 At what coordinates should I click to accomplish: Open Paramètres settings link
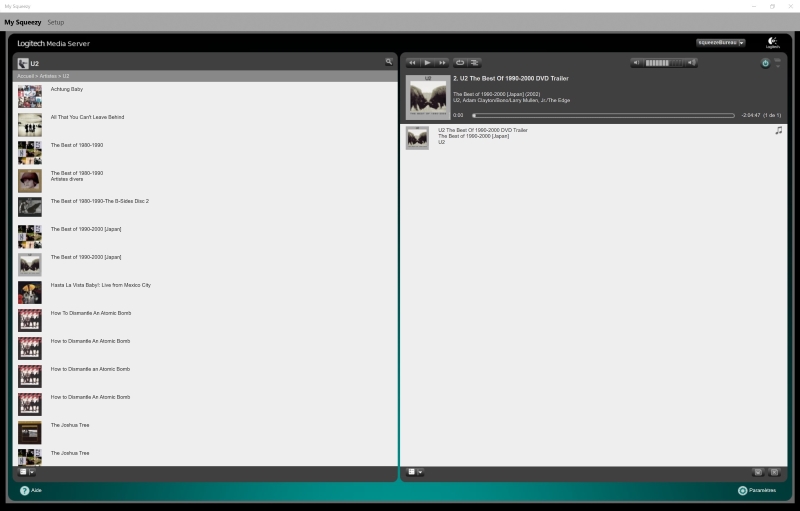756,491
